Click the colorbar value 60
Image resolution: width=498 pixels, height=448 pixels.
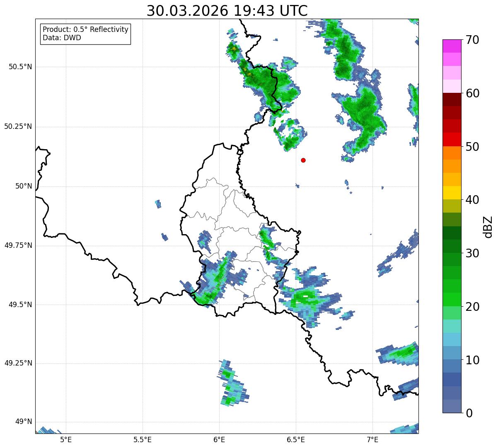472,93
